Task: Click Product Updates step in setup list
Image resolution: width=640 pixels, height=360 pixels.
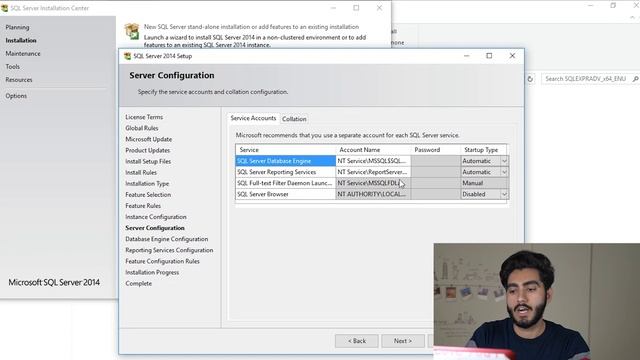Action: [x=147, y=150]
